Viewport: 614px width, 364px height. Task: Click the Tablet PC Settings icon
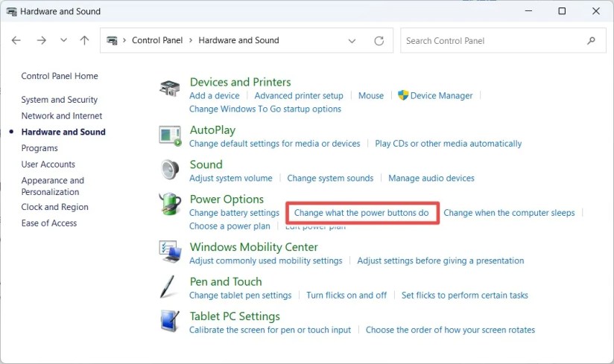click(x=170, y=321)
